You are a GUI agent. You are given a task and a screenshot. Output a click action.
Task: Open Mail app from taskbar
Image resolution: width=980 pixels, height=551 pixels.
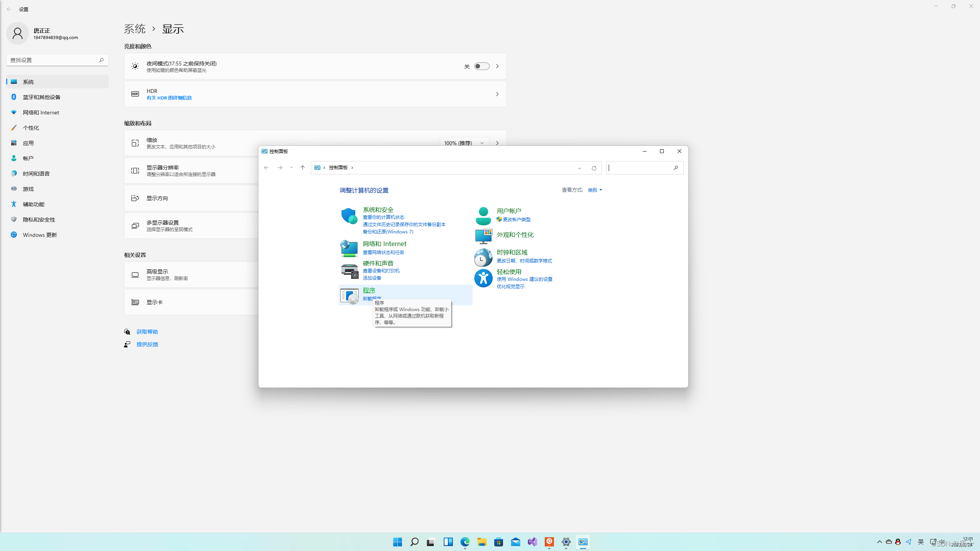click(515, 542)
